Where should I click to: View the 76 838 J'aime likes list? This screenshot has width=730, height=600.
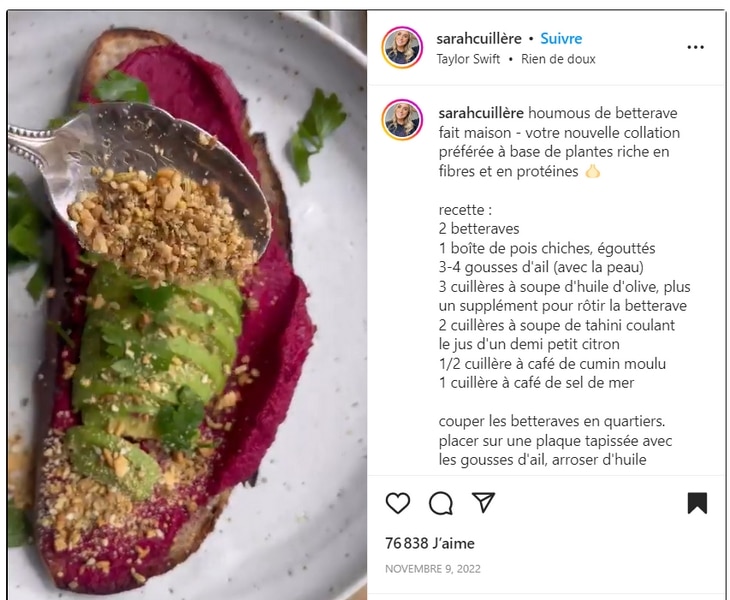430,543
